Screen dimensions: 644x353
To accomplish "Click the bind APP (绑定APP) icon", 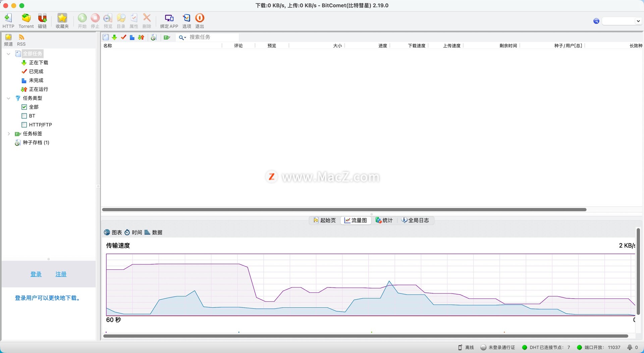I will click(x=169, y=18).
